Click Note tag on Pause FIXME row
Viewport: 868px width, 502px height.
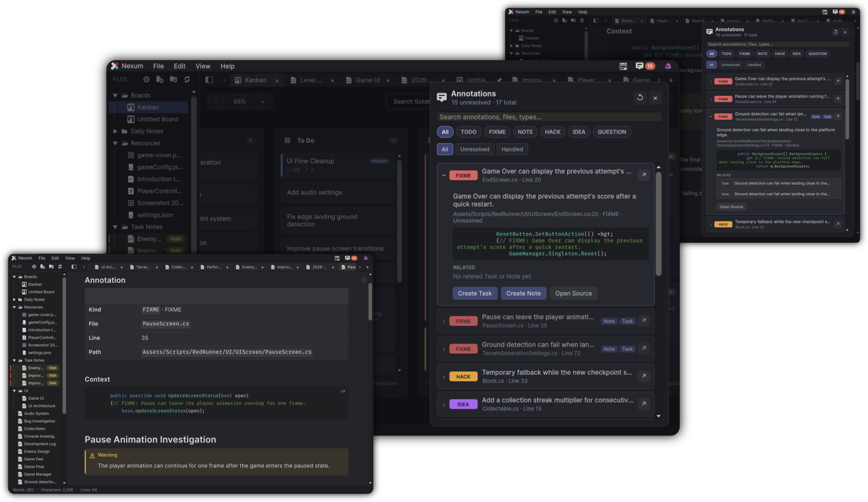(609, 321)
